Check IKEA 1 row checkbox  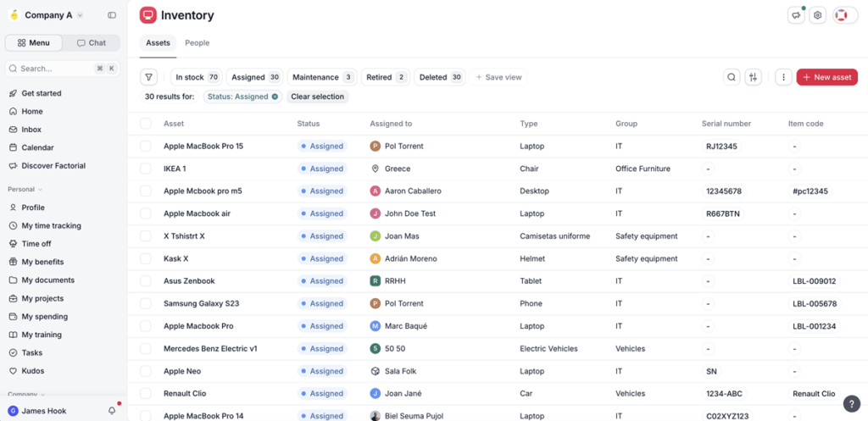(x=145, y=169)
